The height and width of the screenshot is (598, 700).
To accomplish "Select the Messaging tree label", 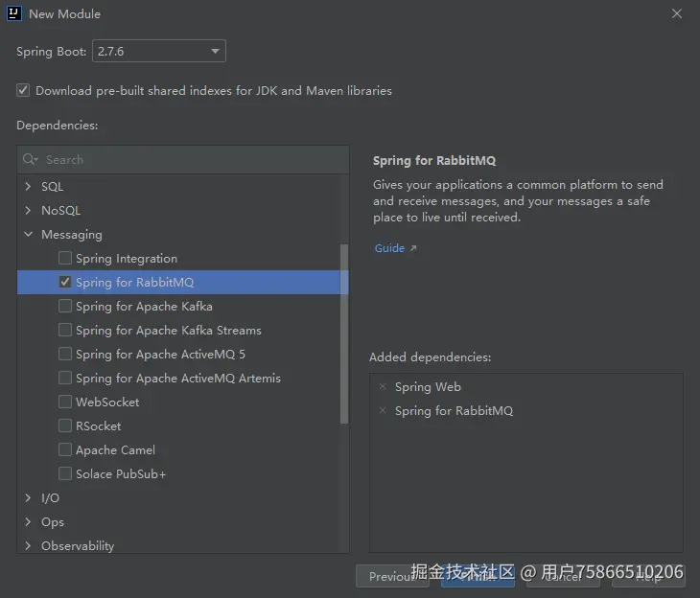I will 72,235.
